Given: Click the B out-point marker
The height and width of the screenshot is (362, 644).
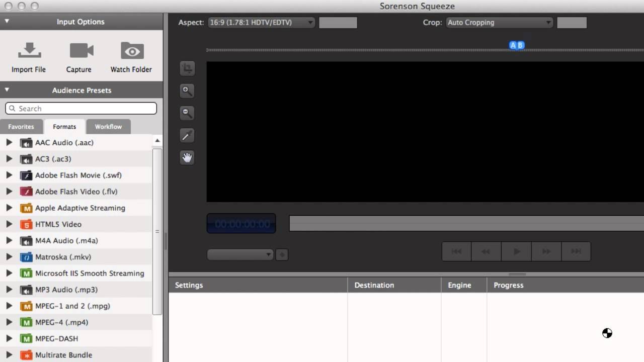Looking at the screenshot, I should (x=521, y=45).
